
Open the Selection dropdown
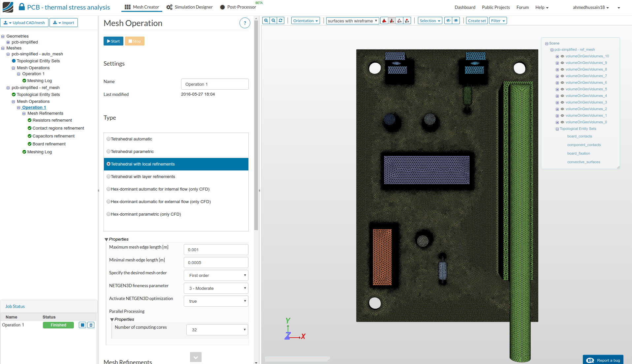tap(430, 21)
